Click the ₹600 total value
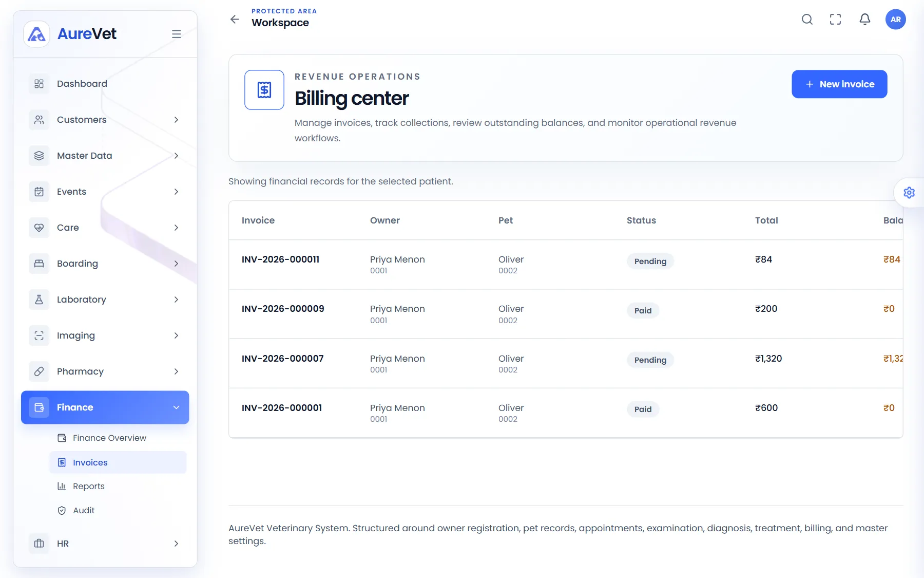Screen dimensions: 924x578 [x=766, y=408]
